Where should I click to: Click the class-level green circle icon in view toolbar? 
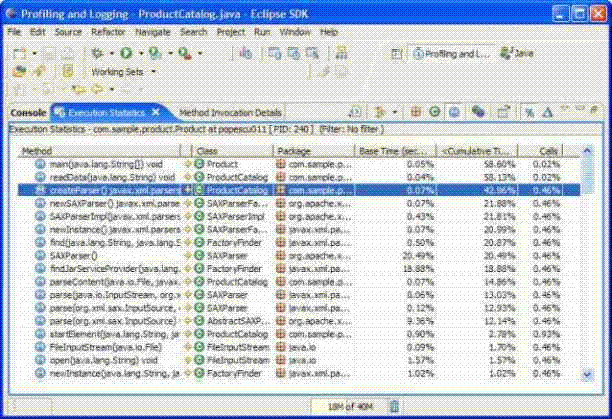433,113
